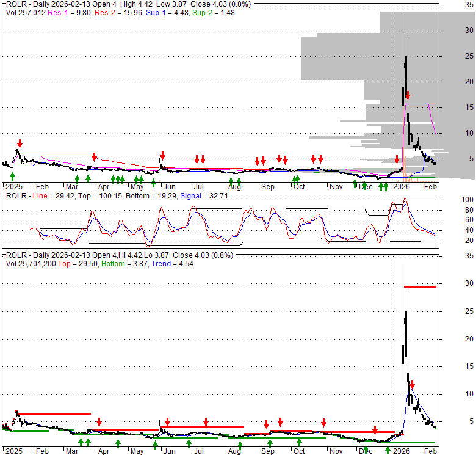Screen dimensions: 476x455
Task: Click the red Top line at 29.50 in bottom chart
Action: pos(420,286)
